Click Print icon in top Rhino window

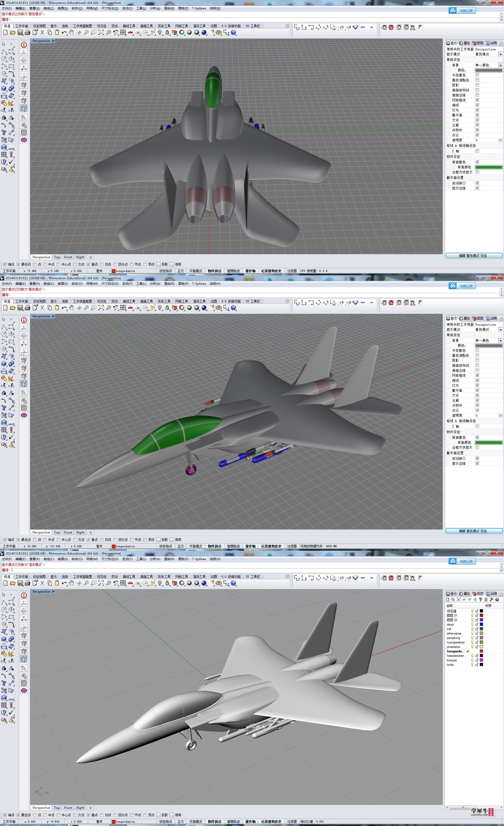(28, 33)
